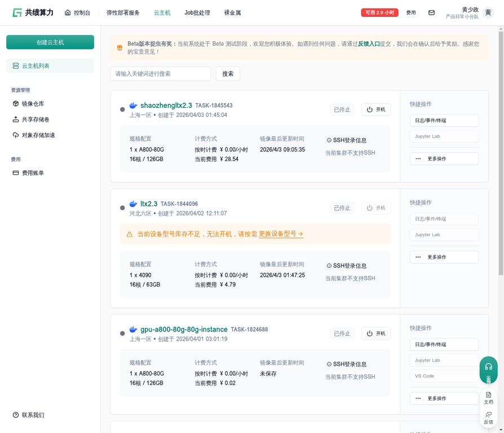
Task: Click the 共绩算力 logo
Action: tap(33, 12)
